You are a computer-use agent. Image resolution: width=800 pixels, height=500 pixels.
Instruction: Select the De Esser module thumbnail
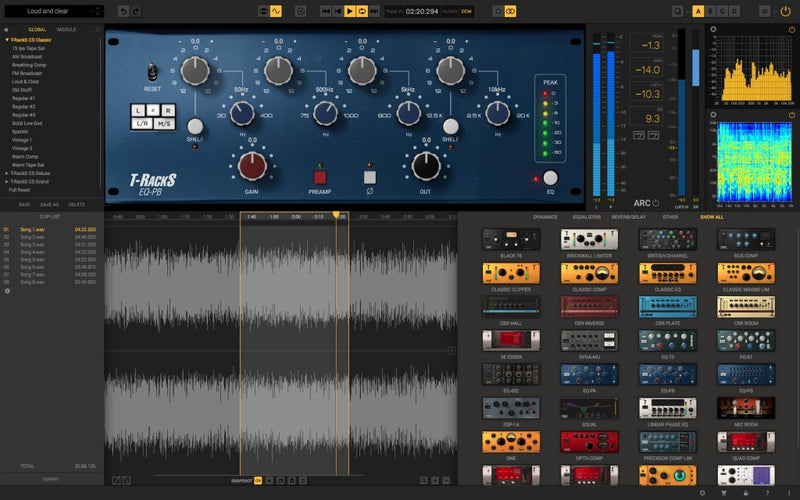pyautogui.click(x=505, y=340)
